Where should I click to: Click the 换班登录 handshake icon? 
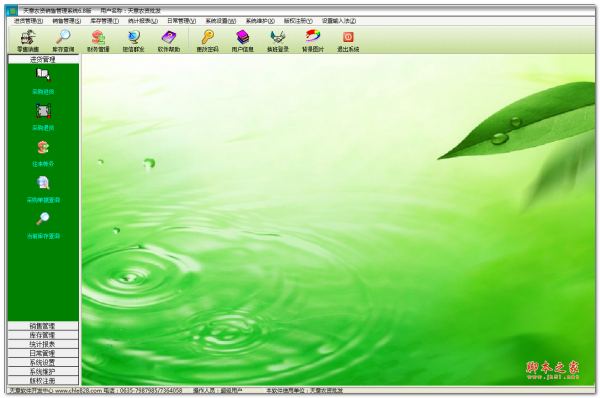[278, 41]
